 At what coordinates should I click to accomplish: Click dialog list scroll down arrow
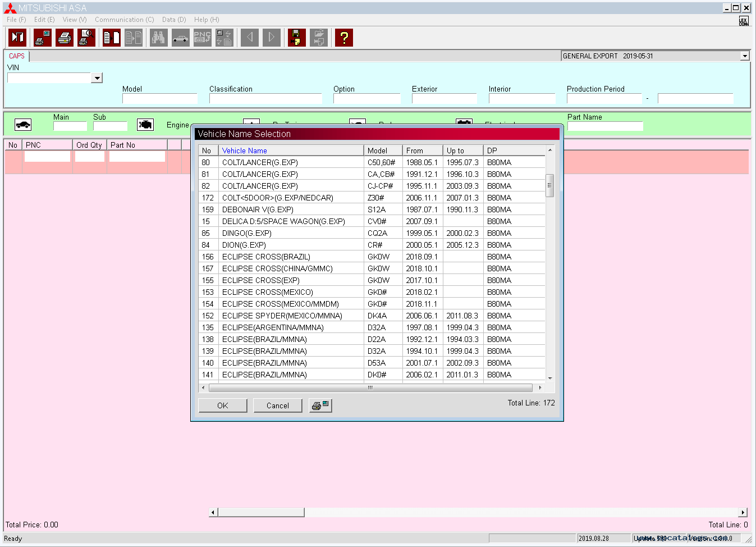pyautogui.click(x=550, y=378)
